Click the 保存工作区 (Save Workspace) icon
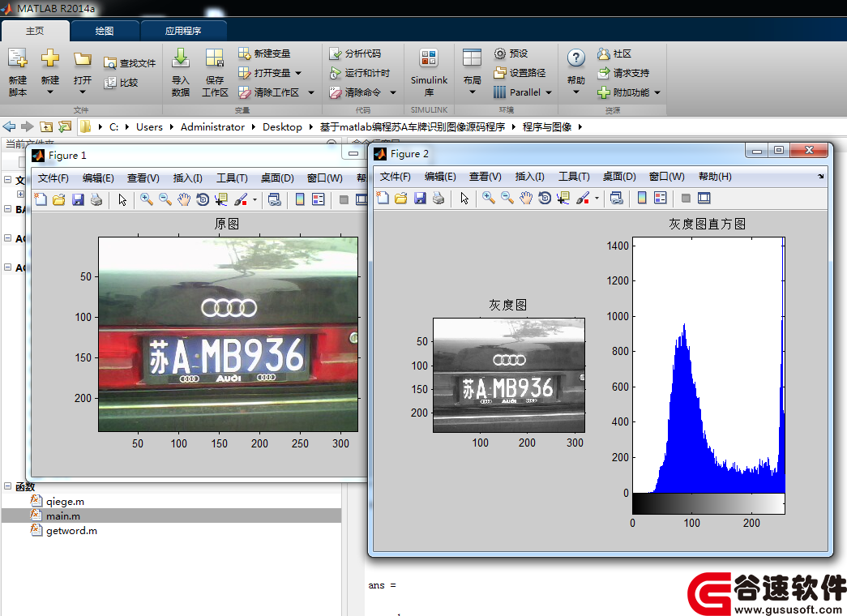 point(215,58)
